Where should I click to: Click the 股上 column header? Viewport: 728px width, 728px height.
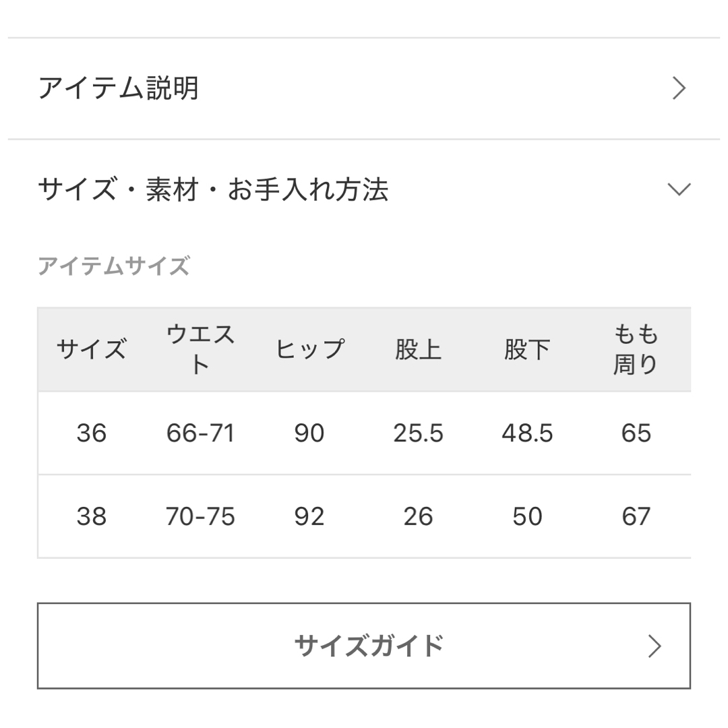click(x=418, y=349)
